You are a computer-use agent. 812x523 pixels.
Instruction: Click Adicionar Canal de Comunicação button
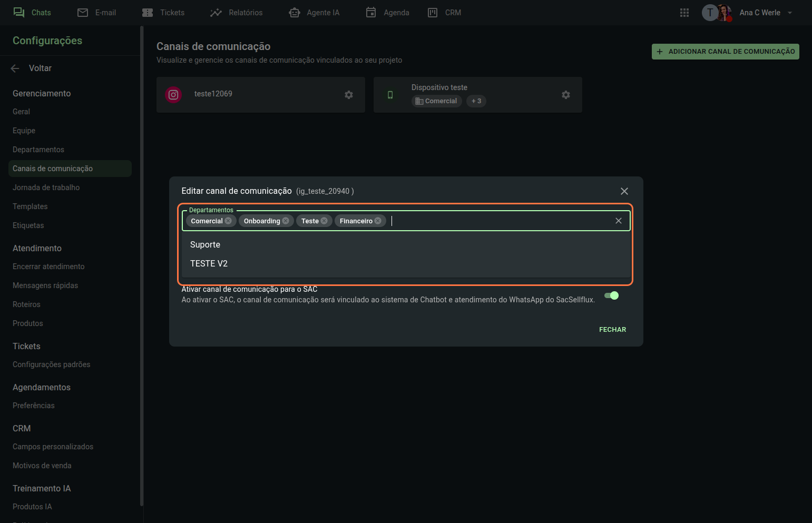click(x=725, y=52)
